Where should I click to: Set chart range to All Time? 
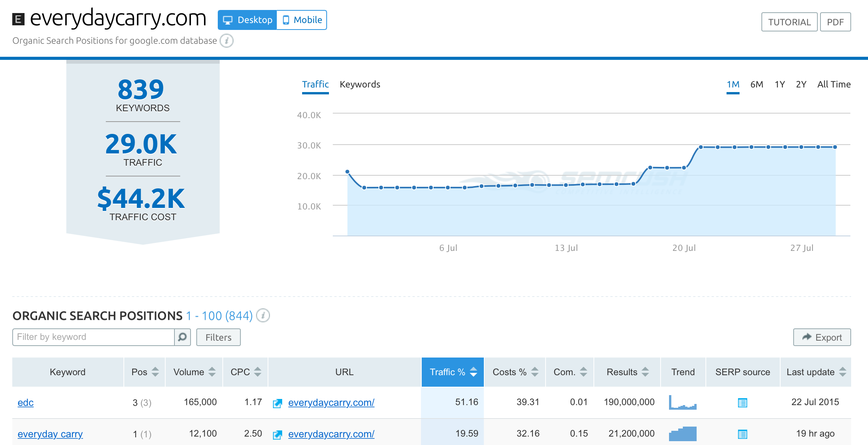(834, 84)
